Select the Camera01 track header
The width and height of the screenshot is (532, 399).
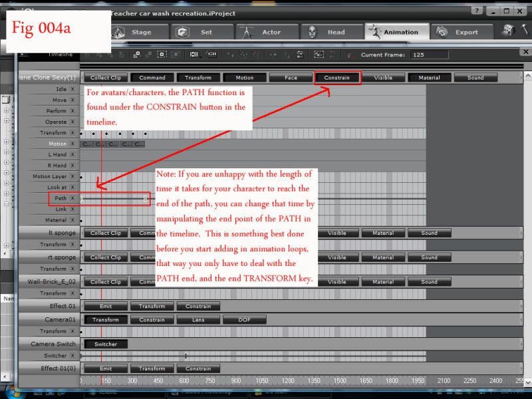coord(49,320)
